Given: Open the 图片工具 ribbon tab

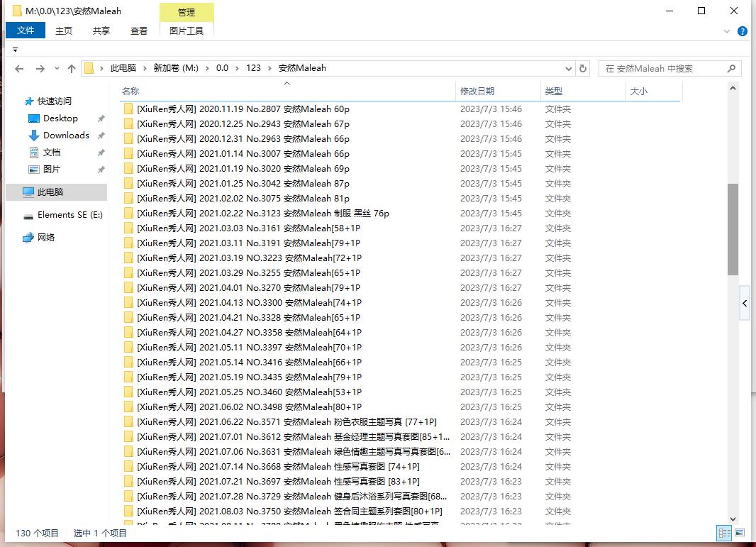Looking at the screenshot, I should [x=187, y=31].
